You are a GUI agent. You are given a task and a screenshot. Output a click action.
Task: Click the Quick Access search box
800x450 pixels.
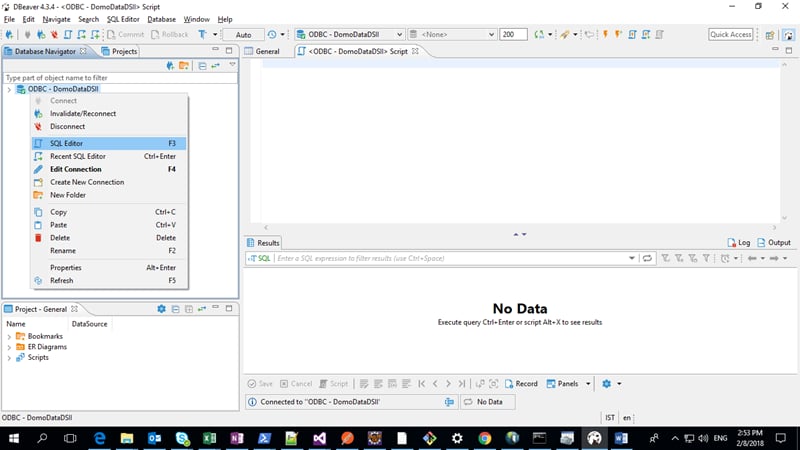[x=731, y=34]
